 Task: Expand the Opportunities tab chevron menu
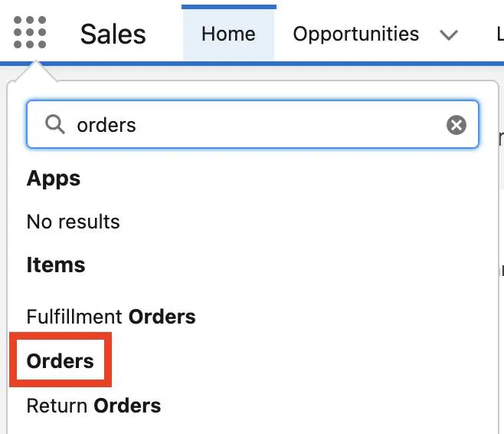click(449, 35)
